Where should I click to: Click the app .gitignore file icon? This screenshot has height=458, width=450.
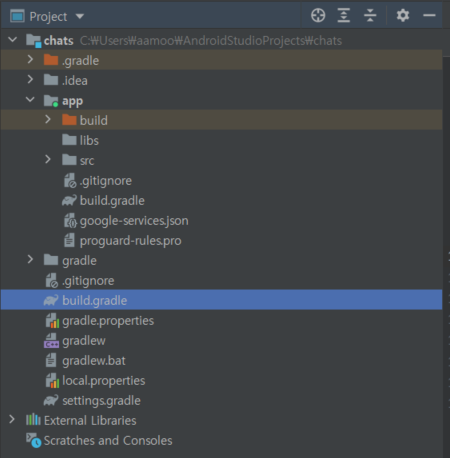coord(70,181)
